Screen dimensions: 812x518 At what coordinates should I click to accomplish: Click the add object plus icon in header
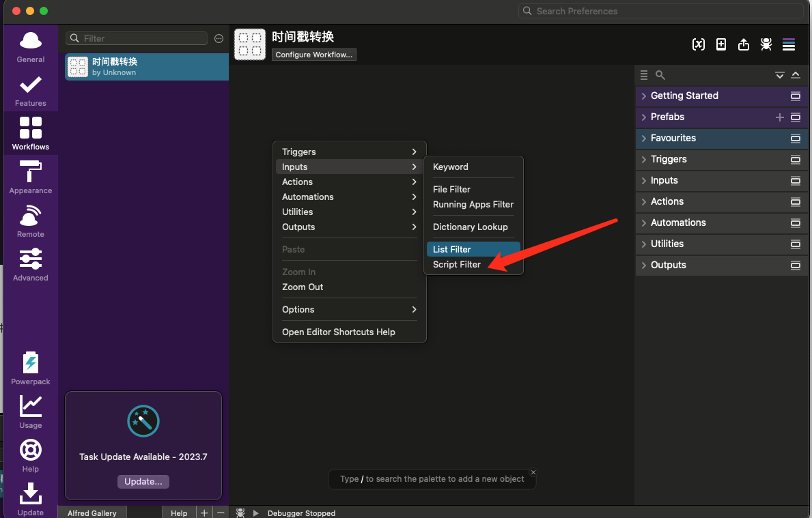point(721,44)
